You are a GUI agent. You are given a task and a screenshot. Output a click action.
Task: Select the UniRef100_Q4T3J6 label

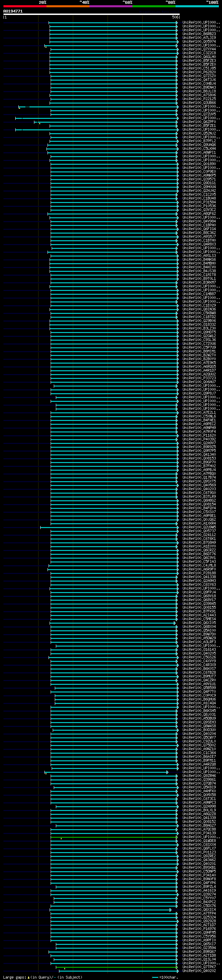199,80
